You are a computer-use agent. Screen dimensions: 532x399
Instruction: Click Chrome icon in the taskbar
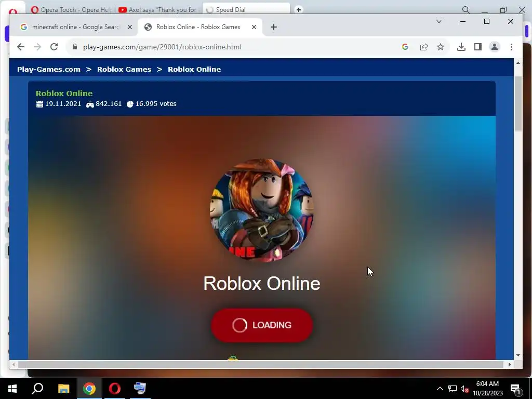pyautogui.click(x=89, y=389)
